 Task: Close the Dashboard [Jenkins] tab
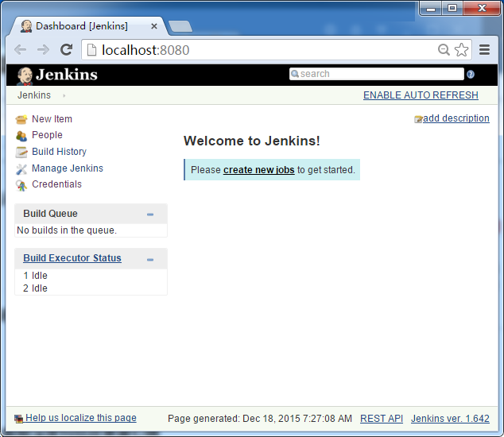point(154,26)
